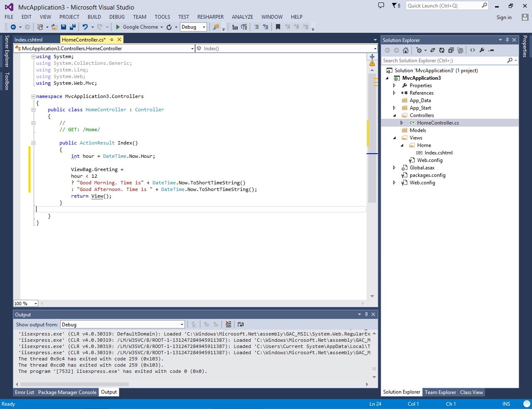
Task: Sign in to Visual Studio
Action: 504,17
